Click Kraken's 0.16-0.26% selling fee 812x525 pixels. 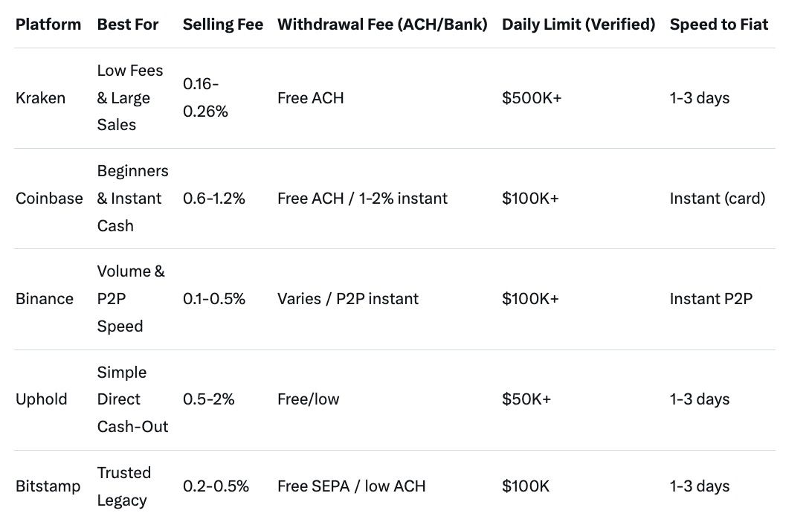pyautogui.click(x=205, y=98)
